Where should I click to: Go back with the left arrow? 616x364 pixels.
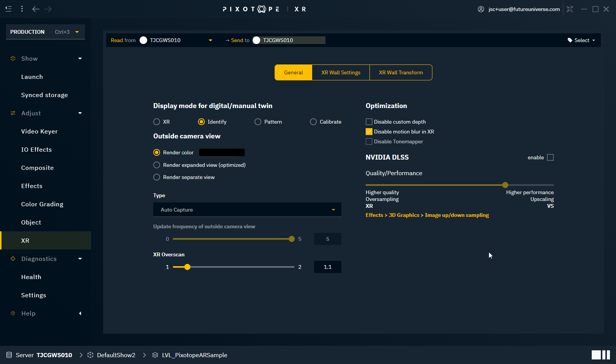(x=36, y=9)
